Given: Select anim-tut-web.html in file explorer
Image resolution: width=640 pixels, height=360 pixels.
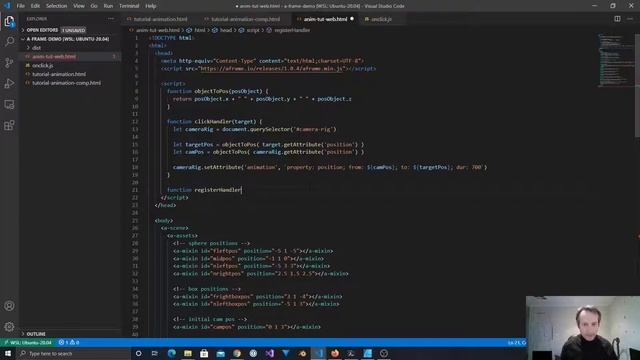Looking at the screenshot, I should click(70, 56).
